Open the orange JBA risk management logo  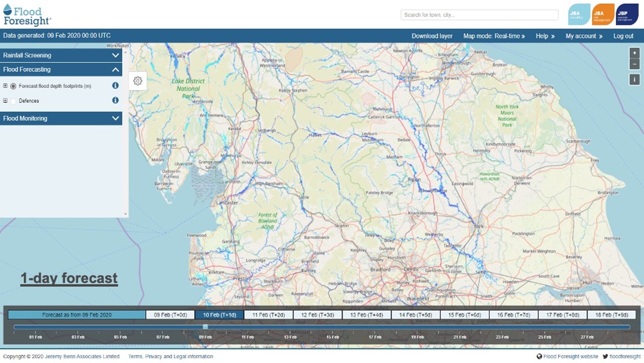[603, 14]
